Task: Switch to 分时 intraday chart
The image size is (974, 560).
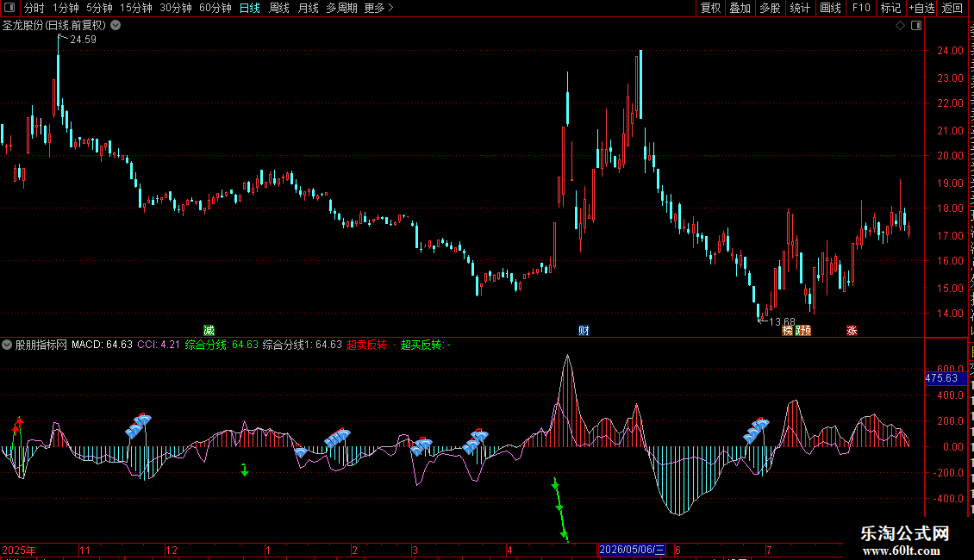Action: point(34,8)
